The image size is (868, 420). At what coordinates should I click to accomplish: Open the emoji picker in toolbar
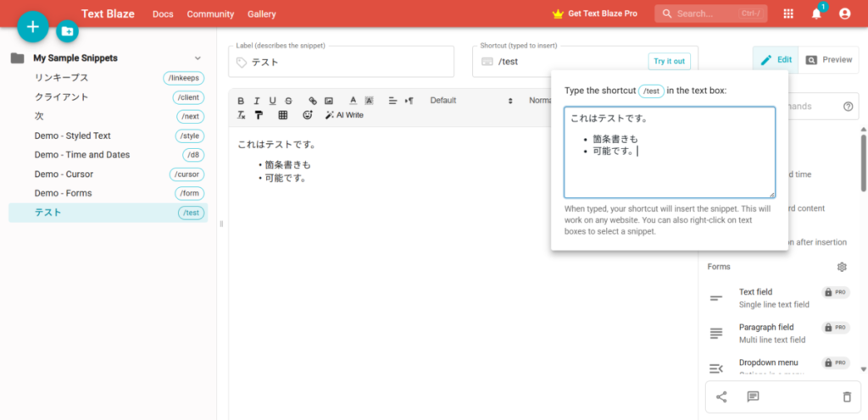coord(308,115)
